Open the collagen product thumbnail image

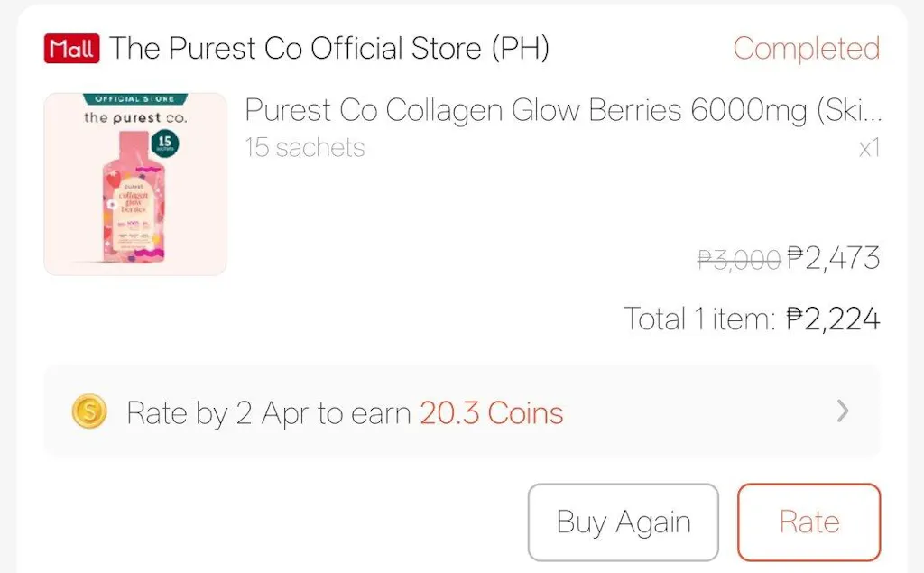pyautogui.click(x=135, y=184)
